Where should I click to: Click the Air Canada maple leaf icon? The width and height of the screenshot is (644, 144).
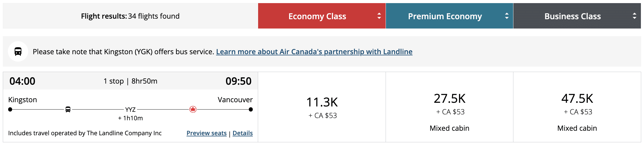point(193,109)
